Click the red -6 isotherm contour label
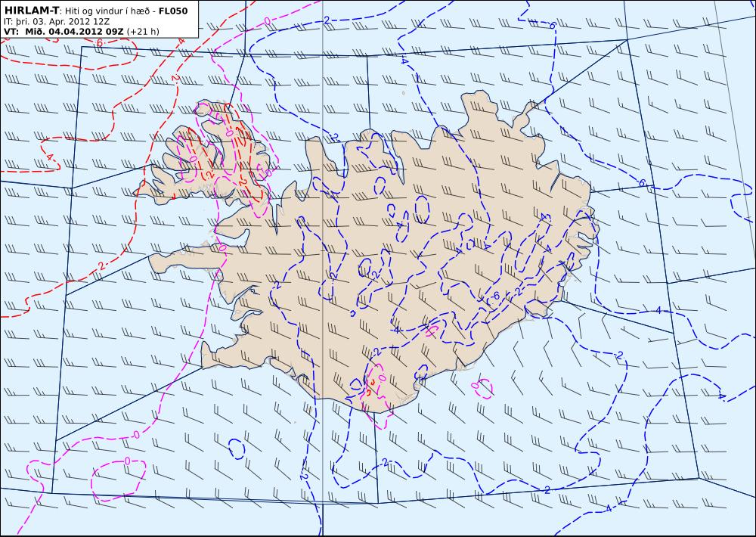The image size is (756, 537). pyautogui.click(x=99, y=43)
